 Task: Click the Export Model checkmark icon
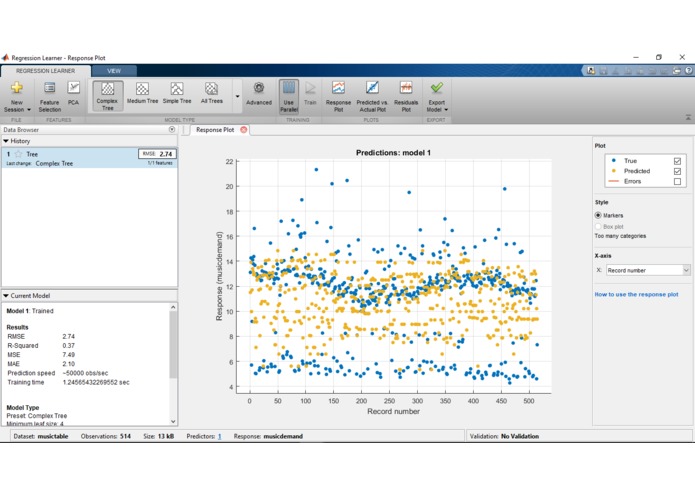(x=437, y=88)
